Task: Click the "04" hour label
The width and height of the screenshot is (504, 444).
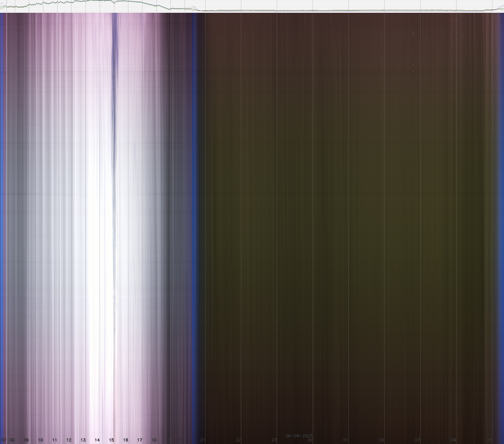Action: point(454,440)
